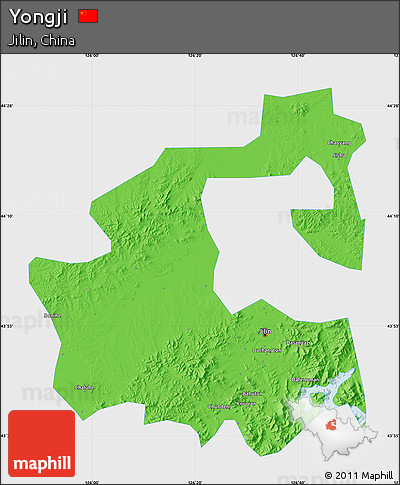Click the "Jilin" city label on map

click(x=265, y=331)
